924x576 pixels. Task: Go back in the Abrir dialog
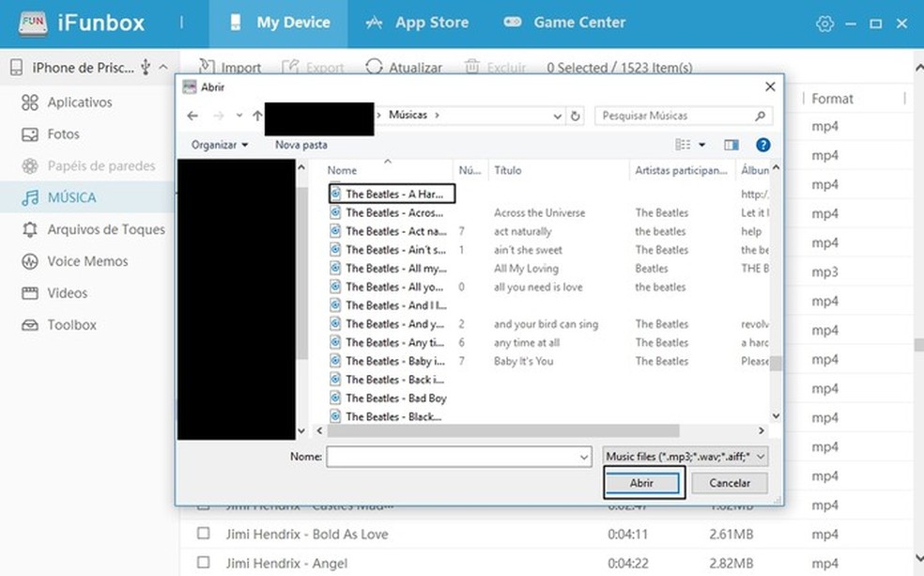coord(192,116)
